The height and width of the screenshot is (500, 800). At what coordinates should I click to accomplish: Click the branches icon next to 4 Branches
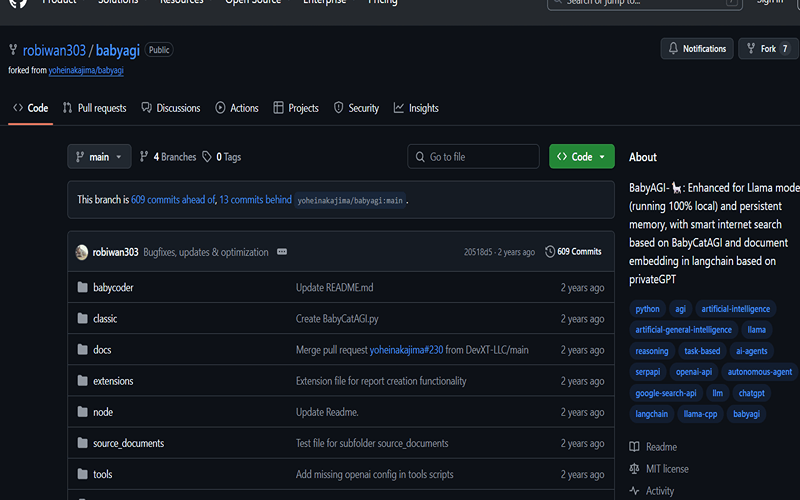(x=144, y=157)
